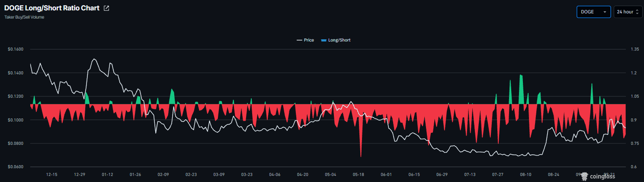Click the 06-15 date label
The width and height of the screenshot is (644, 182).
coord(414,175)
